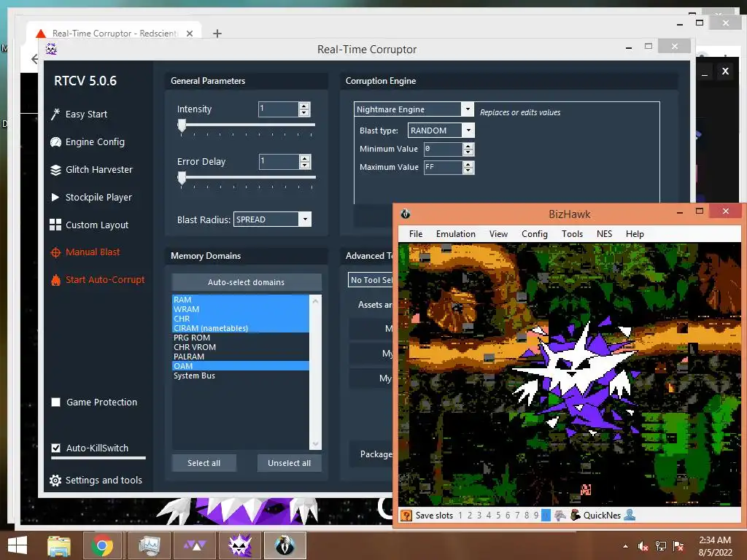This screenshot has width=747, height=560.
Task: Select save slot 5 in BizHawk
Action: click(x=498, y=516)
